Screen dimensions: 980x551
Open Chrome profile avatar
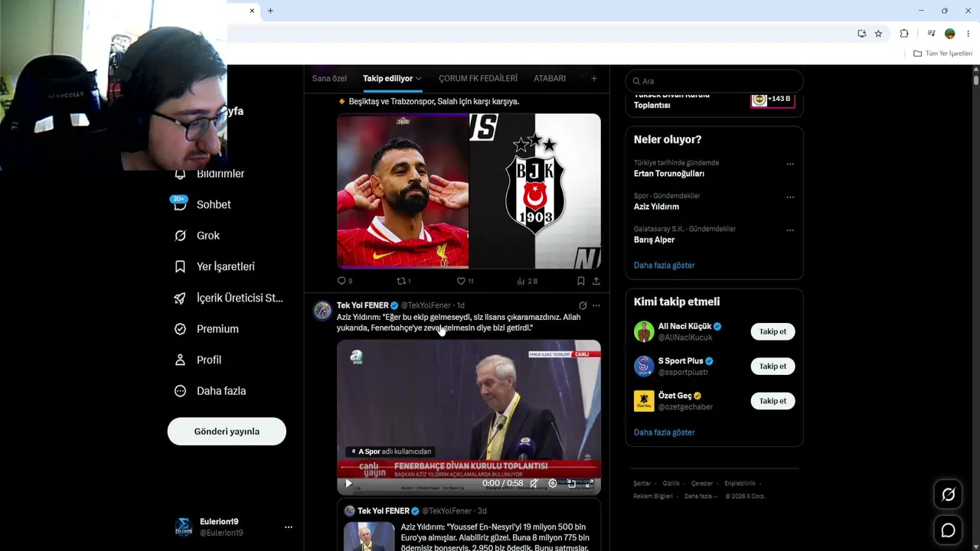[x=950, y=34]
